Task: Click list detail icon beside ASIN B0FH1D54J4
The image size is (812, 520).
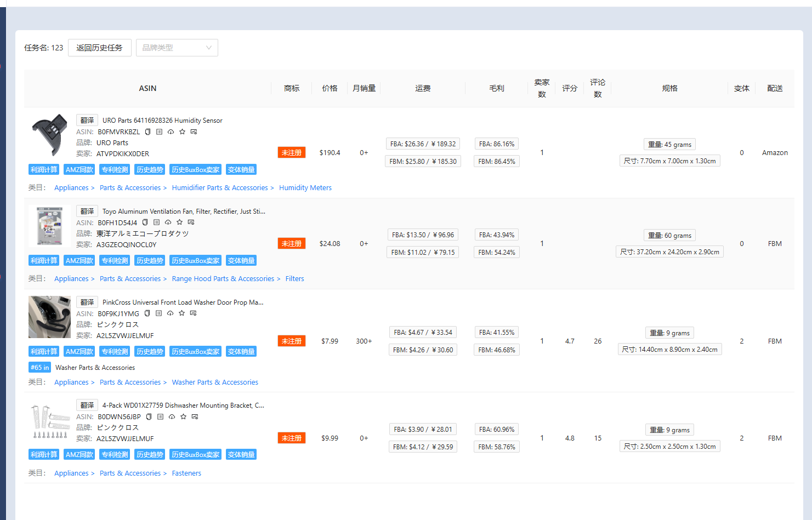Action: (156, 222)
